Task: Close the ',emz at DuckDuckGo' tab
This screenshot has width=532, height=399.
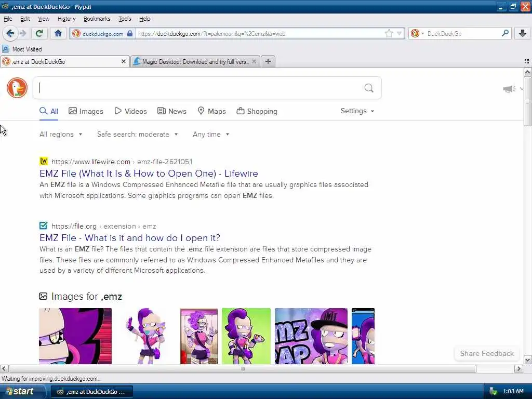Action: [124, 61]
